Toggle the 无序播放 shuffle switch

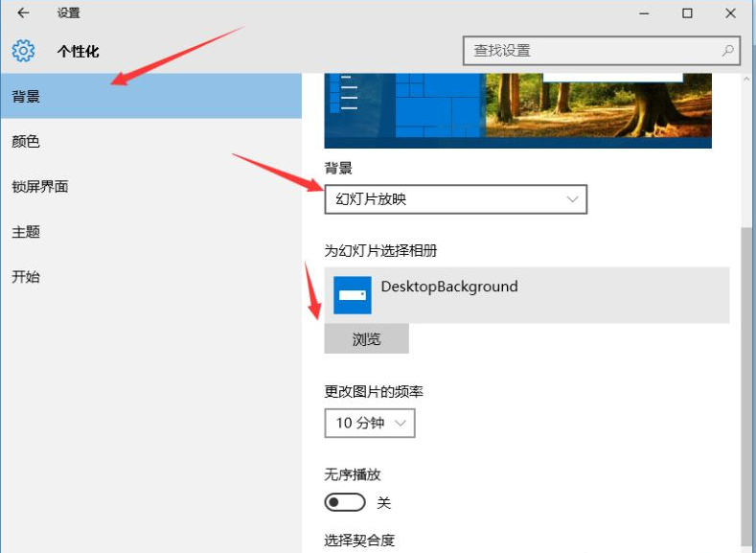pyautogui.click(x=345, y=502)
